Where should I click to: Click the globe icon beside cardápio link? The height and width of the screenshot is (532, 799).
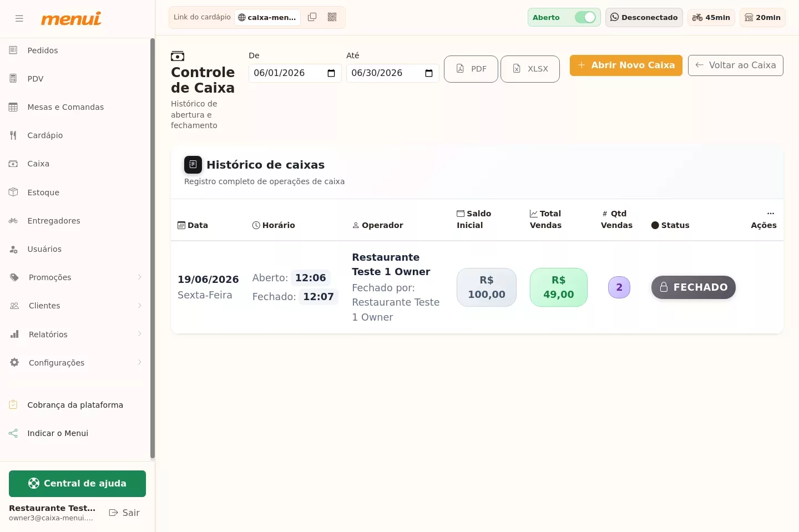point(241,18)
